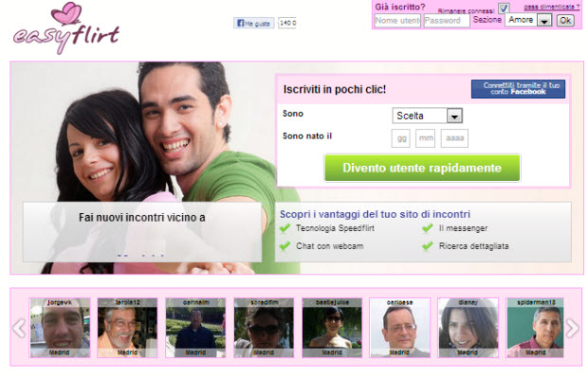The height and width of the screenshot is (377, 588).
Task: Click the gg birth day field
Action: click(x=401, y=138)
